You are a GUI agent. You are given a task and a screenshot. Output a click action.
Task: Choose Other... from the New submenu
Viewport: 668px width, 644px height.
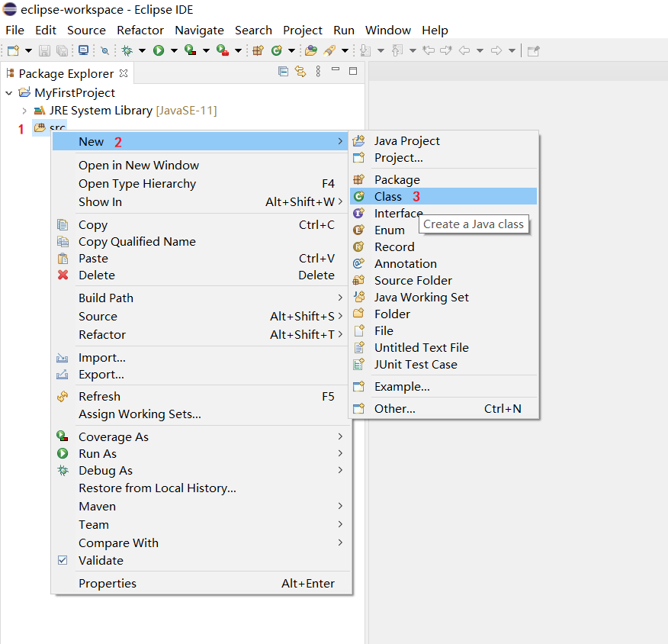(444, 409)
